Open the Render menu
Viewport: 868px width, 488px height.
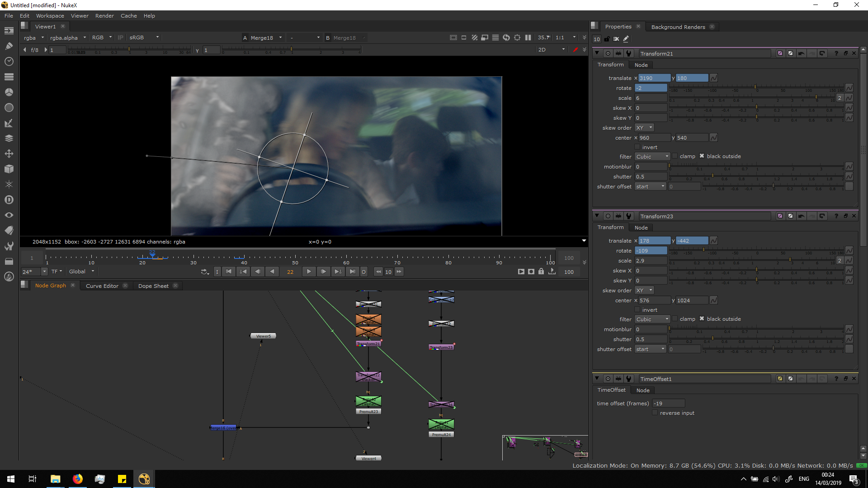[104, 16]
